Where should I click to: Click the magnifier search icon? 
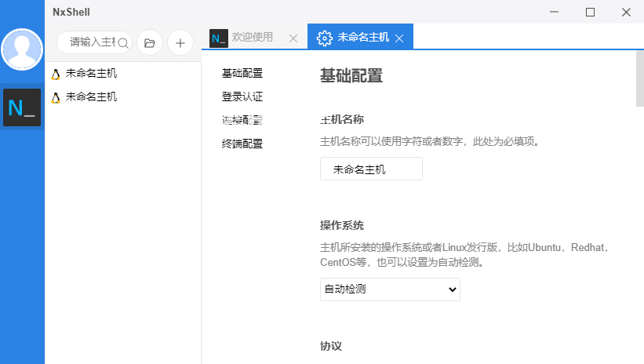tap(122, 42)
